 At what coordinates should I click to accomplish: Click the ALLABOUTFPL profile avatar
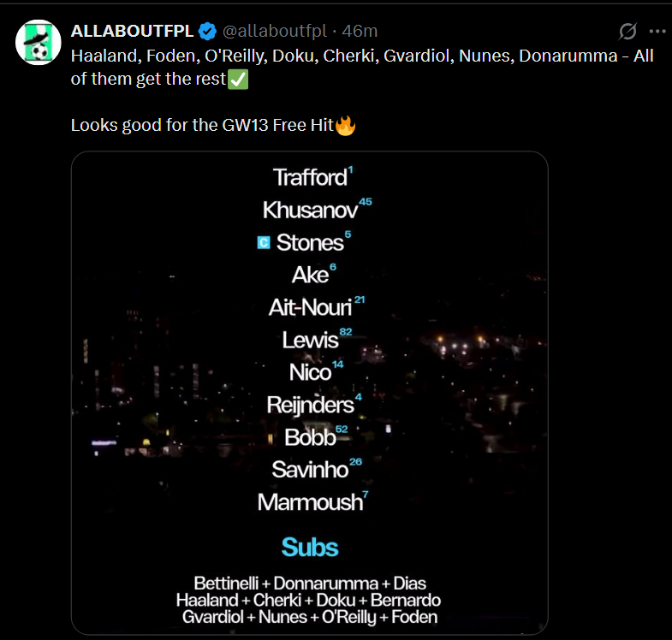pyautogui.click(x=37, y=41)
